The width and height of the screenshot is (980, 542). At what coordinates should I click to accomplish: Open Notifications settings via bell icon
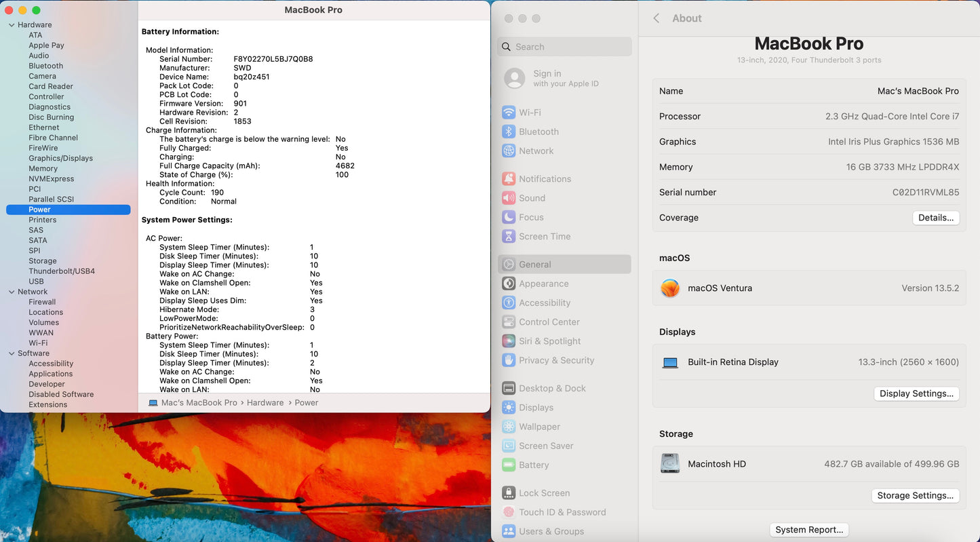pyautogui.click(x=509, y=179)
